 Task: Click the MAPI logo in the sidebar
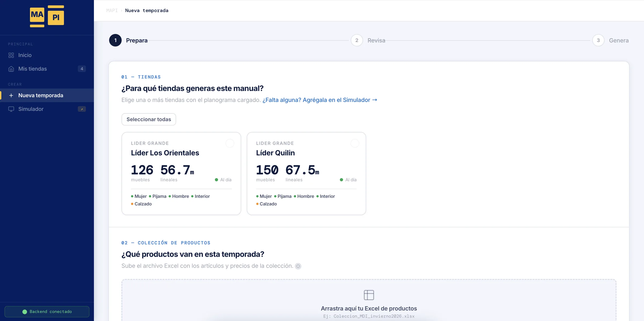click(x=47, y=16)
